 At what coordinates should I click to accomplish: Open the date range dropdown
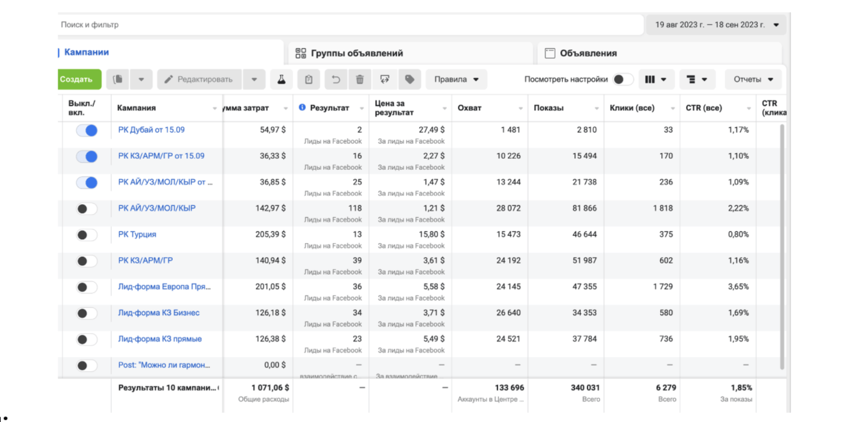716,25
